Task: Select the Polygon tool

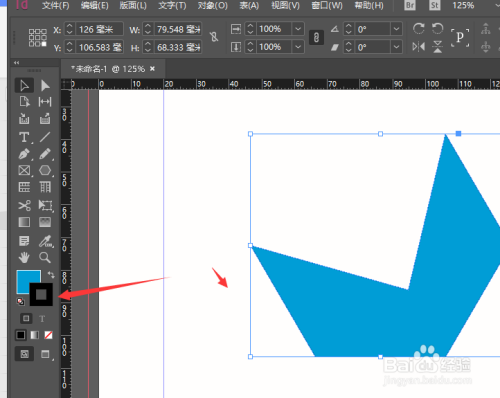Action: coord(45,170)
